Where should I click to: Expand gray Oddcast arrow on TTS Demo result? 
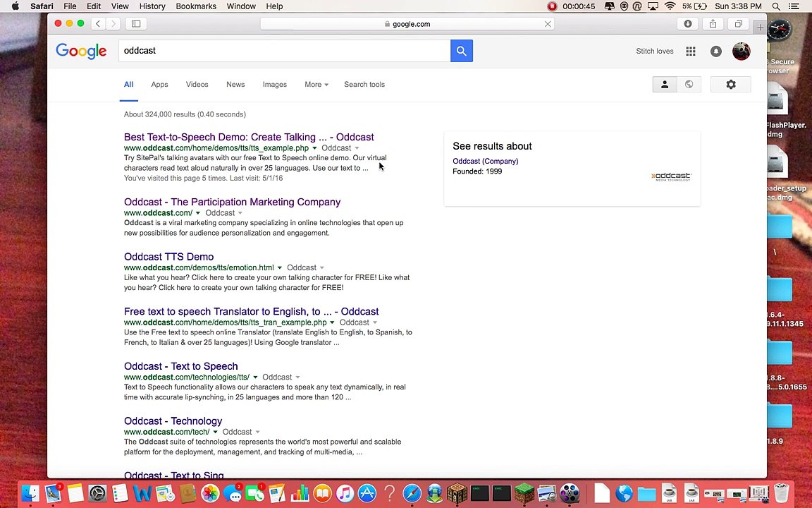click(321, 268)
